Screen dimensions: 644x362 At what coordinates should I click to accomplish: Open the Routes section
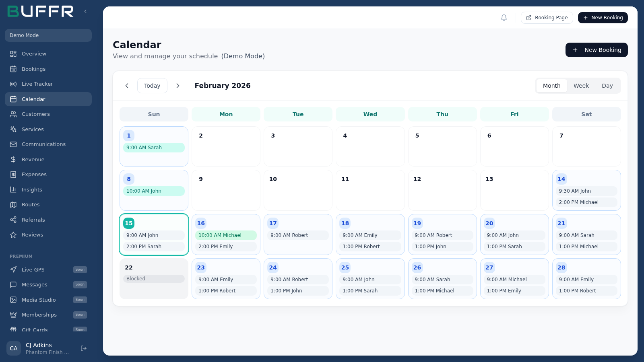click(x=30, y=204)
